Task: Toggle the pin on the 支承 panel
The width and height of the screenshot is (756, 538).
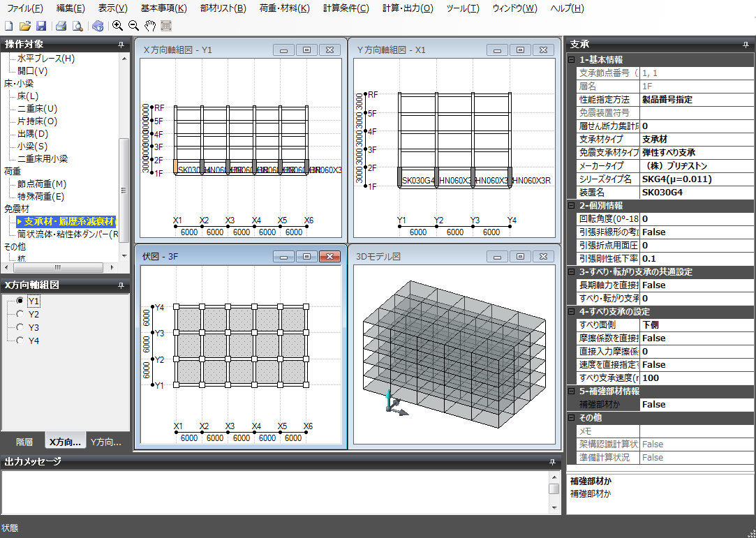Action: [x=746, y=45]
